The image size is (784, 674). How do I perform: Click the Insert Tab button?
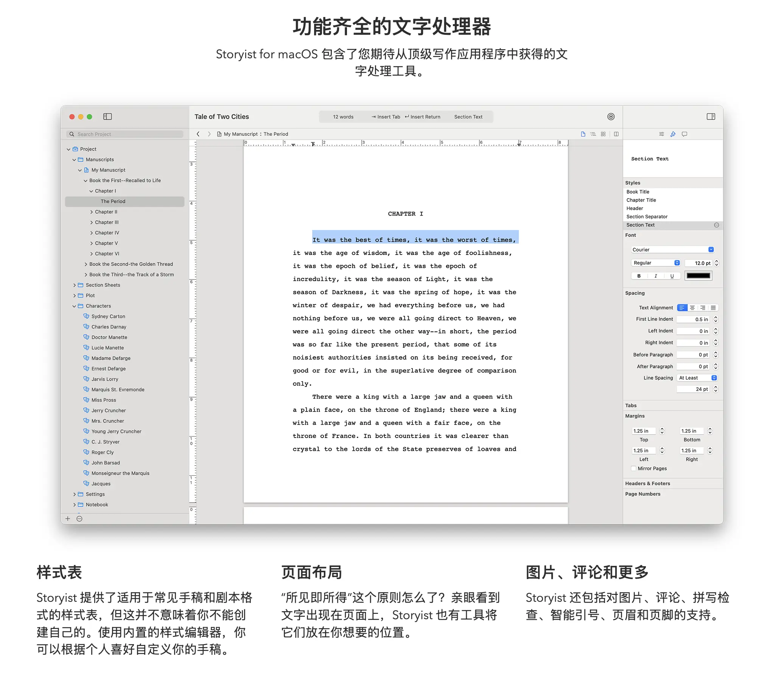pyautogui.click(x=386, y=117)
